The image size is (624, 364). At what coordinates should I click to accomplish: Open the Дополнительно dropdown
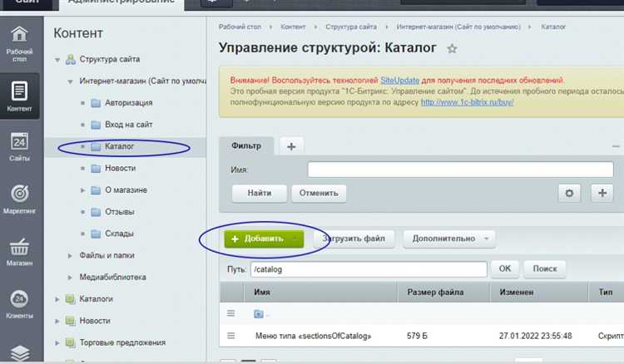[x=449, y=239]
